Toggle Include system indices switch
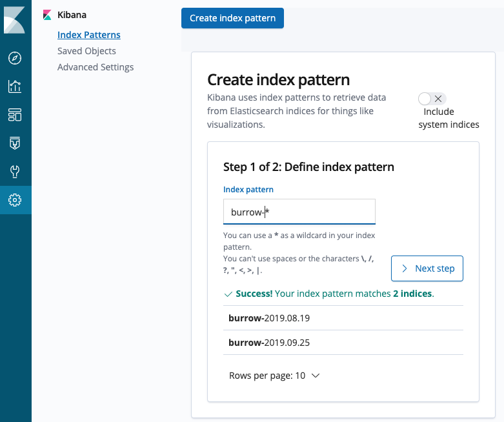Viewport: 504px width, 422px height. pyautogui.click(x=432, y=99)
